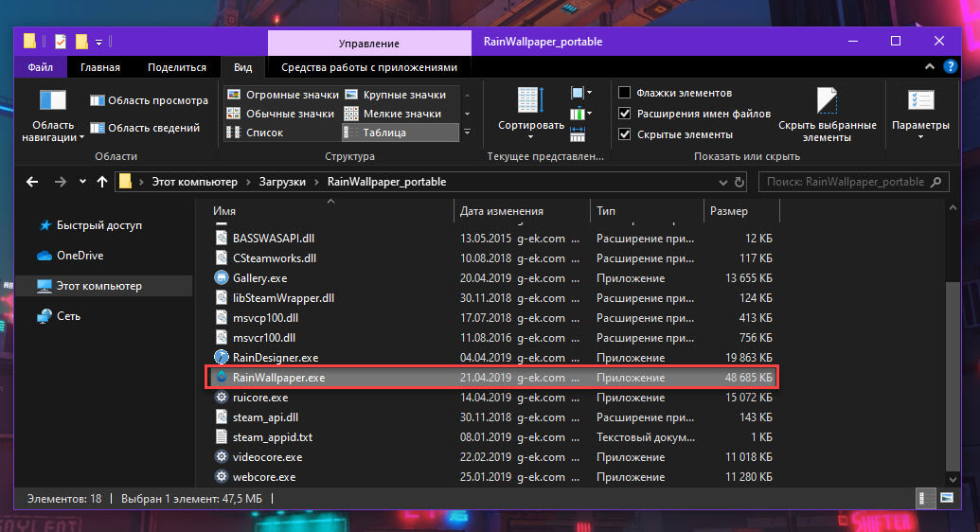Open the blue Help question icon
Viewport: 980px width, 532px height.
950,66
